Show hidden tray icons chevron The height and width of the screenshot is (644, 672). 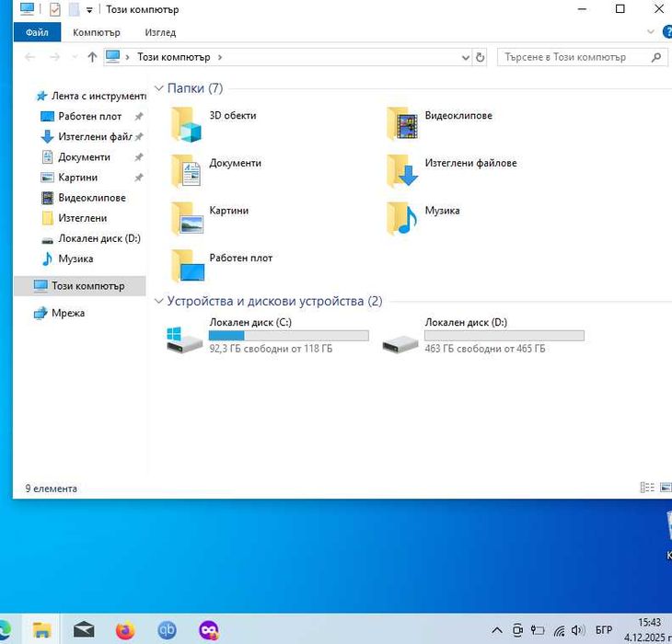point(497,630)
